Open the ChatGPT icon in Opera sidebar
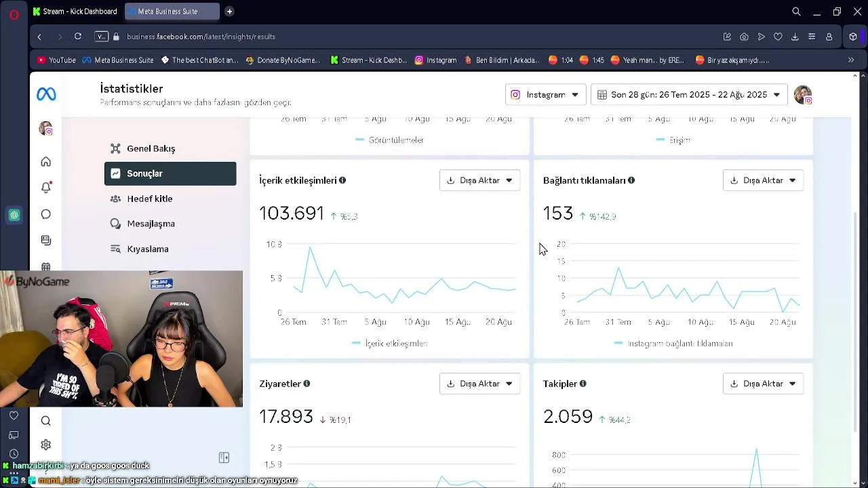The width and height of the screenshot is (868, 488). [14, 216]
